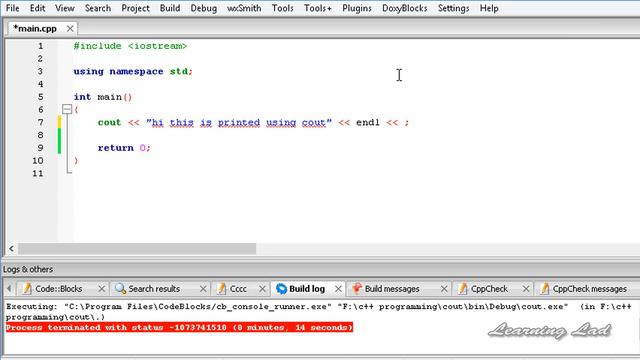Close the Search results tab

click(203, 289)
